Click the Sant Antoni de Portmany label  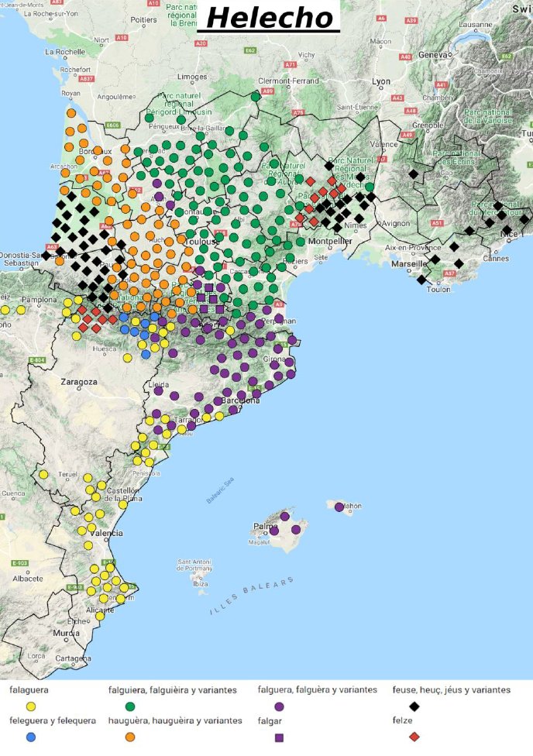point(194,565)
